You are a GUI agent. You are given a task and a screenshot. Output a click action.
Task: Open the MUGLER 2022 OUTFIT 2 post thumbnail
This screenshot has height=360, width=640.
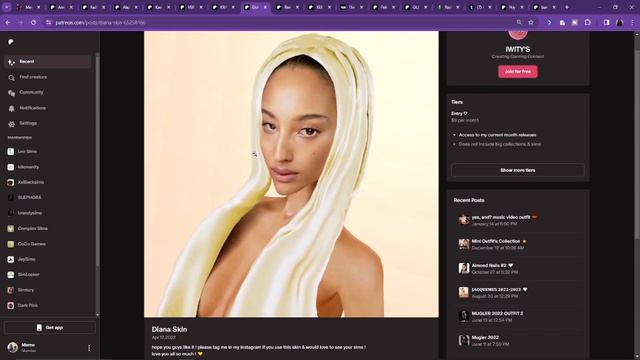click(x=463, y=316)
